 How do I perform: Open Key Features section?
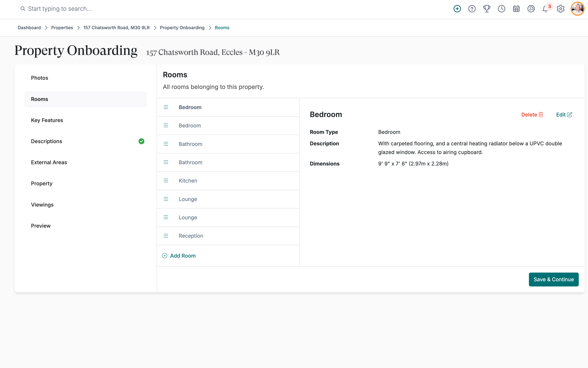pos(86,120)
